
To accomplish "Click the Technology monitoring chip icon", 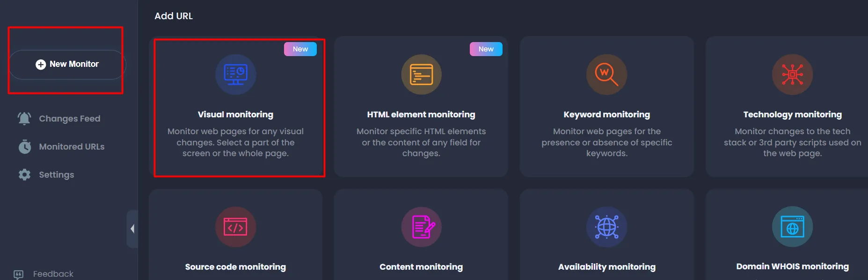I will click(792, 74).
